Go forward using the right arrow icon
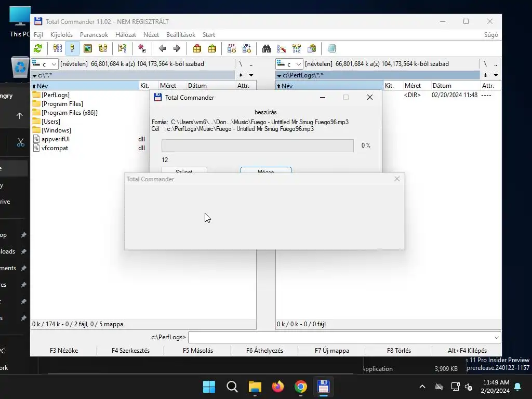The image size is (532, 399). pos(177,48)
